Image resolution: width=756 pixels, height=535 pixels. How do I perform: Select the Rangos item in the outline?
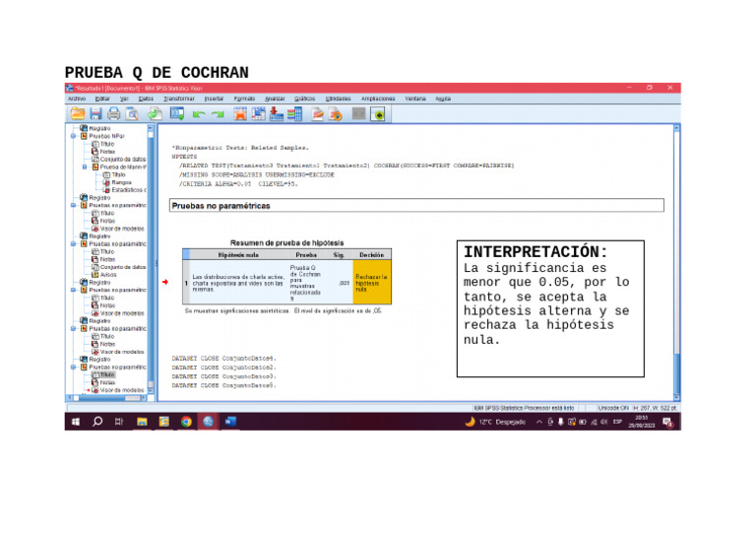click(121, 182)
